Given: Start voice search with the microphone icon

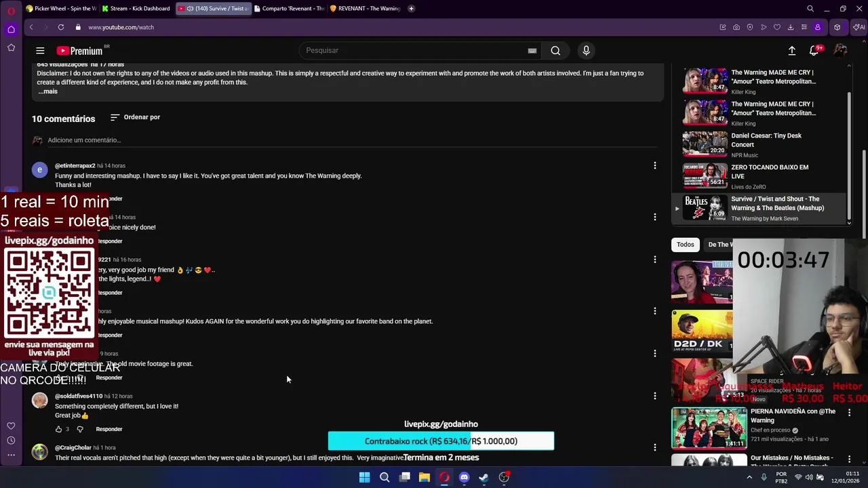Looking at the screenshot, I should point(587,50).
